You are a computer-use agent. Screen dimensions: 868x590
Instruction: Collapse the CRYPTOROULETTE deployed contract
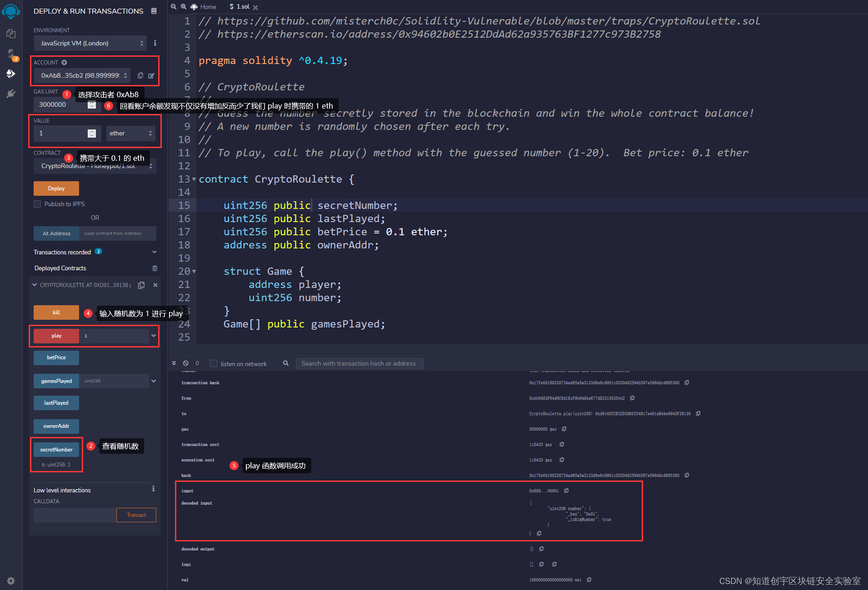[35, 285]
